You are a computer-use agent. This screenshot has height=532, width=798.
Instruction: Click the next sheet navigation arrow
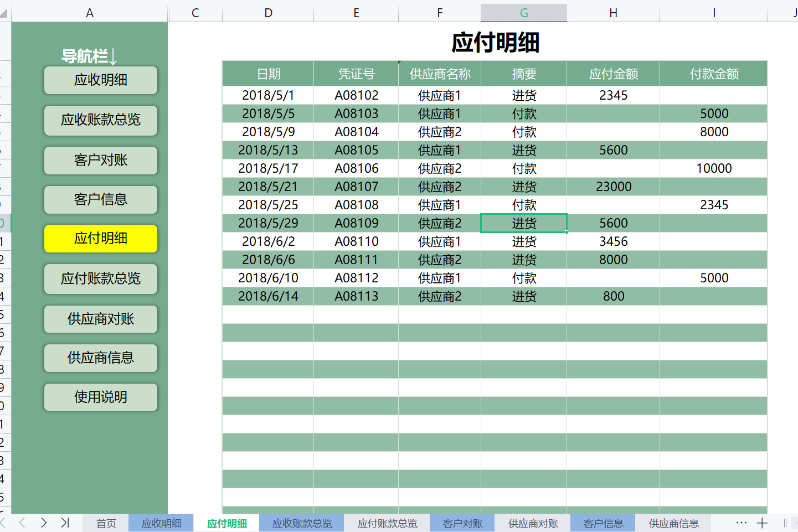[44, 523]
